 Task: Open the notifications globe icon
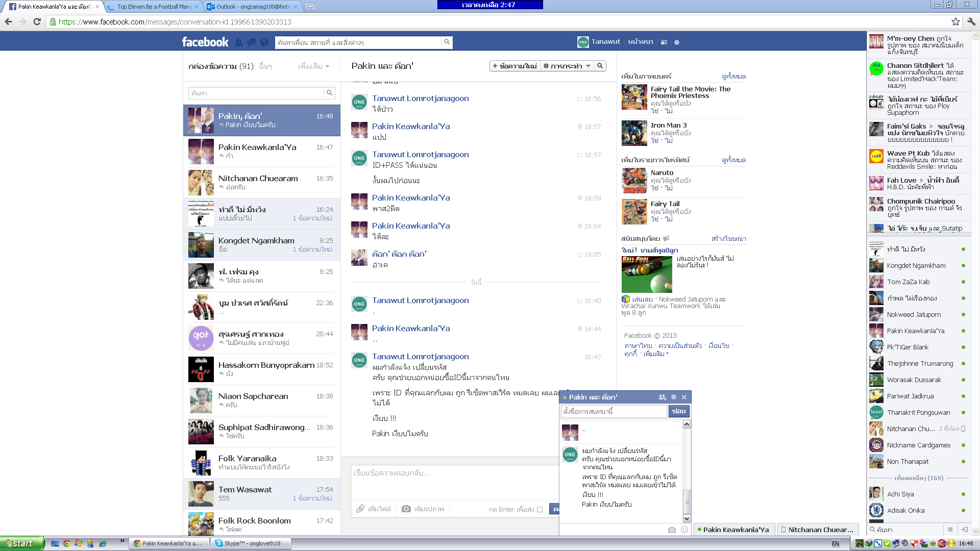coord(264,42)
